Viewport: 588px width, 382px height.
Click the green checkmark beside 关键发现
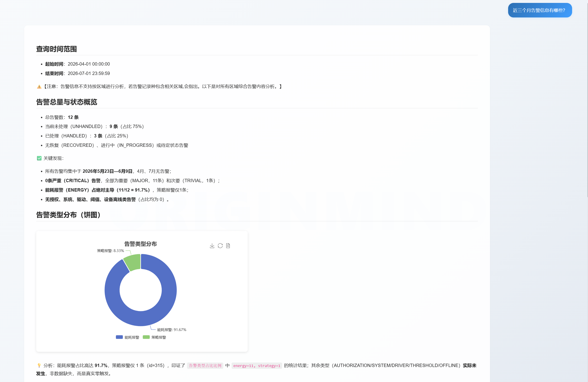click(39, 158)
